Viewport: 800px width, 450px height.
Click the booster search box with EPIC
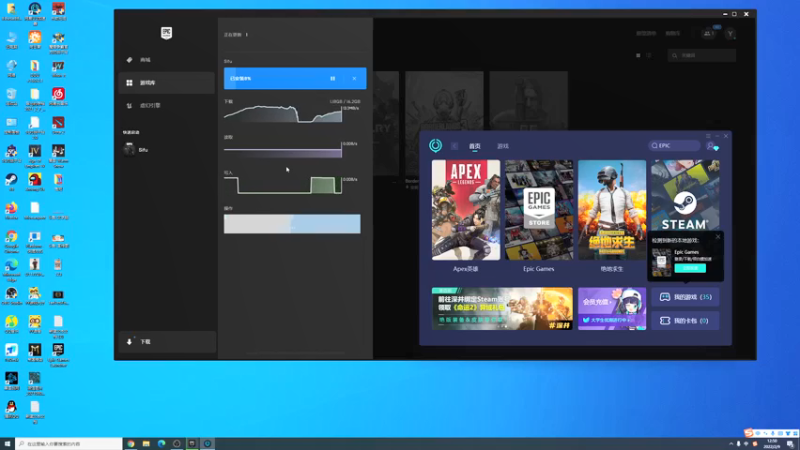click(674, 145)
